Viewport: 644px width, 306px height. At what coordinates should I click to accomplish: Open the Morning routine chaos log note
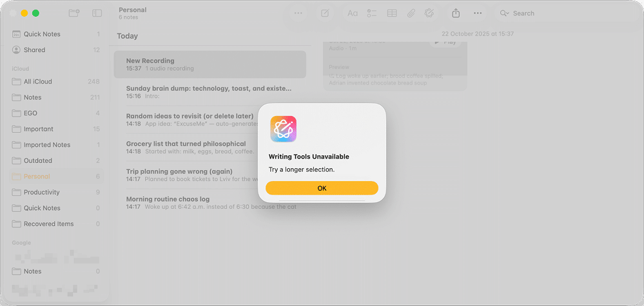[210, 203]
